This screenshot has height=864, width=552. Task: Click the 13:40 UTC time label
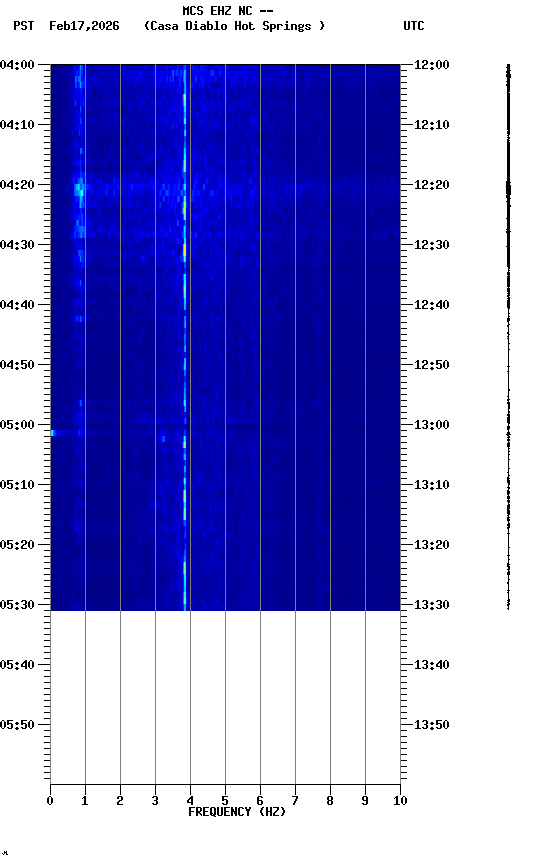(431, 666)
